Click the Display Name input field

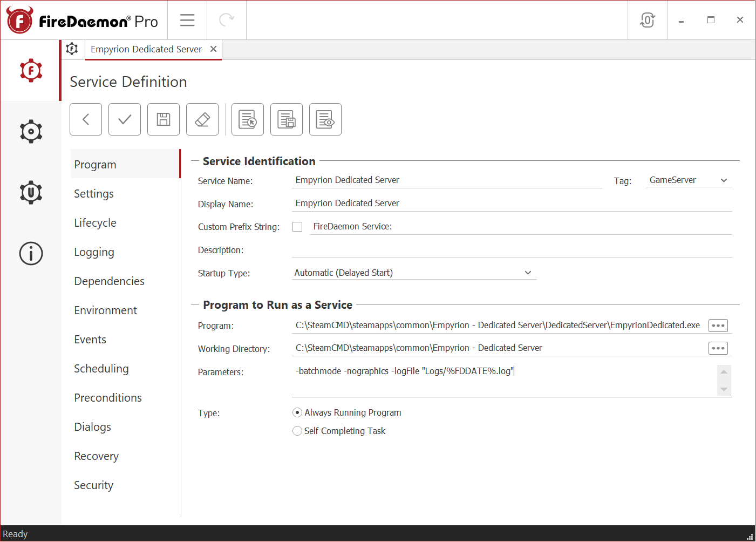point(512,204)
